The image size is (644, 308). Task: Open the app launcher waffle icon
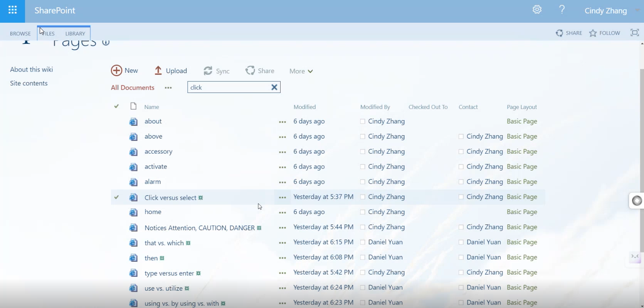coord(12,10)
